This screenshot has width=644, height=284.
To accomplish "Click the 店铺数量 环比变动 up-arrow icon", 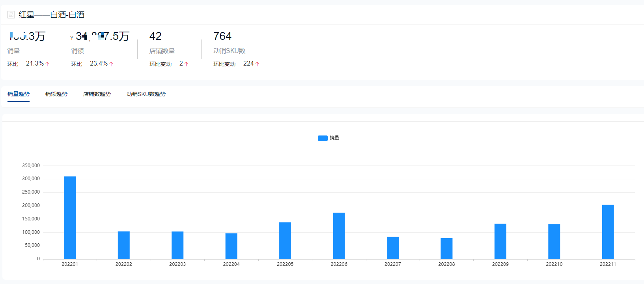I will click(186, 64).
